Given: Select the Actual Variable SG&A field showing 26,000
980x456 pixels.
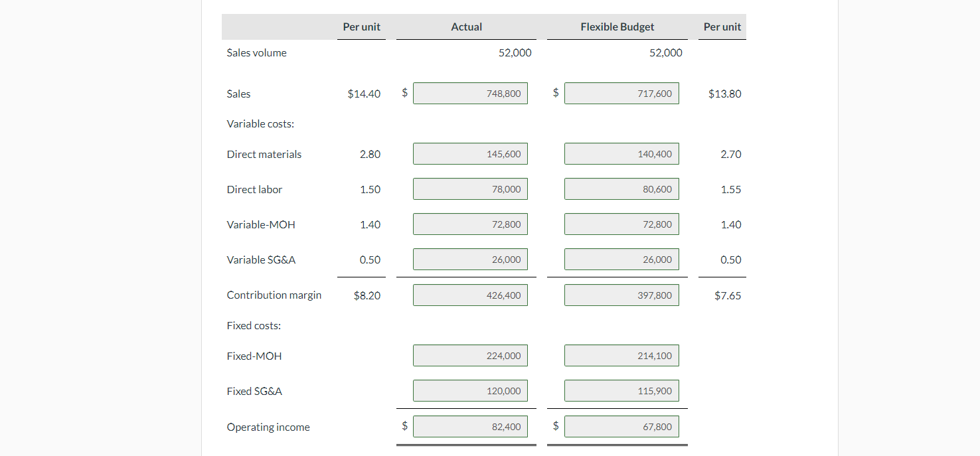Looking at the screenshot, I should [470, 259].
